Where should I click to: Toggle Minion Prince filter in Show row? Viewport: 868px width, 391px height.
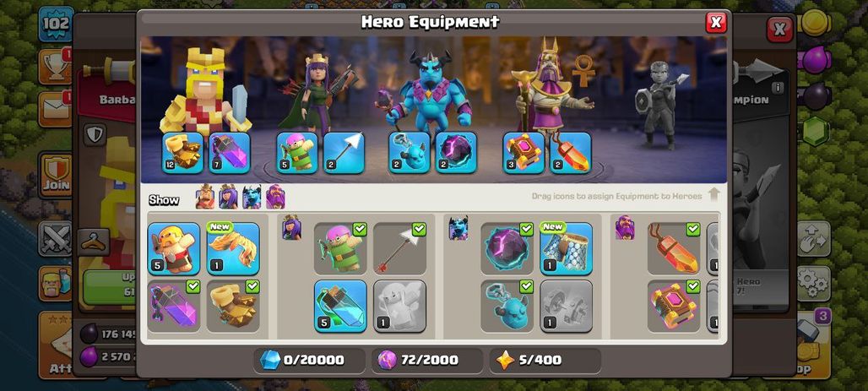pyautogui.click(x=252, y=197)
